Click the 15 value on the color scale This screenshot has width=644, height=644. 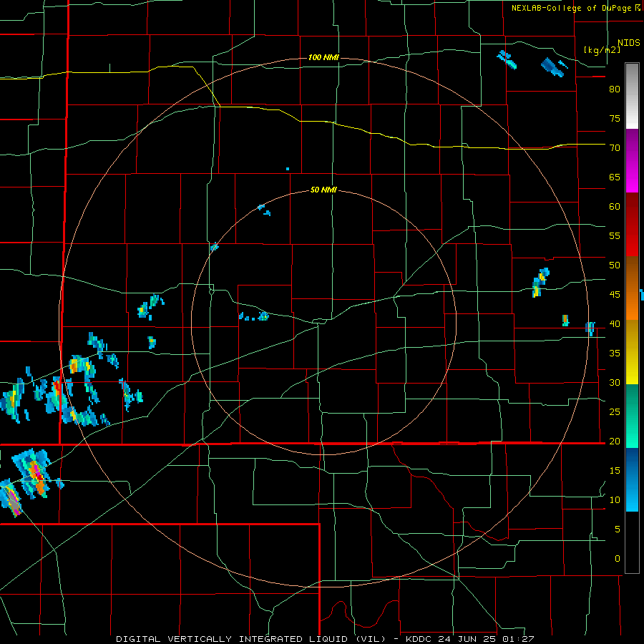(615, 470)
